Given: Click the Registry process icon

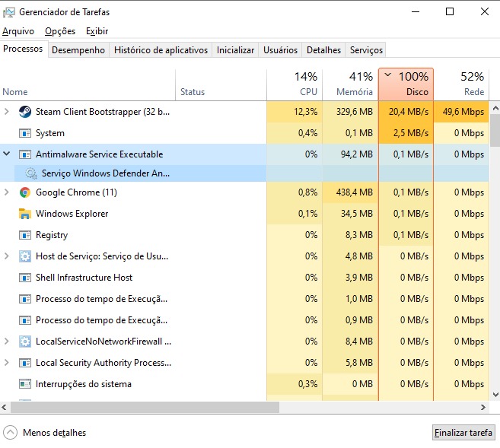Looking at the screenshot, I should tap(25, 235).
